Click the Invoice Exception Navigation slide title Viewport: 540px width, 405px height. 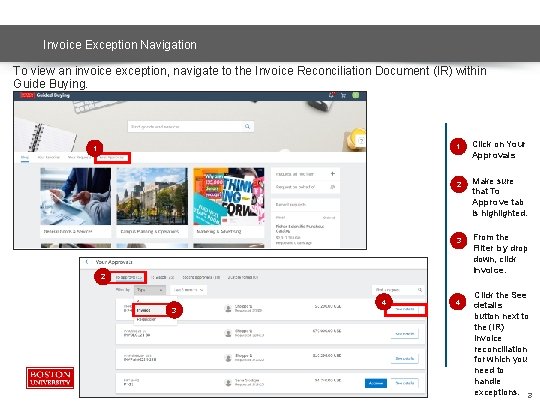point(120,45)
